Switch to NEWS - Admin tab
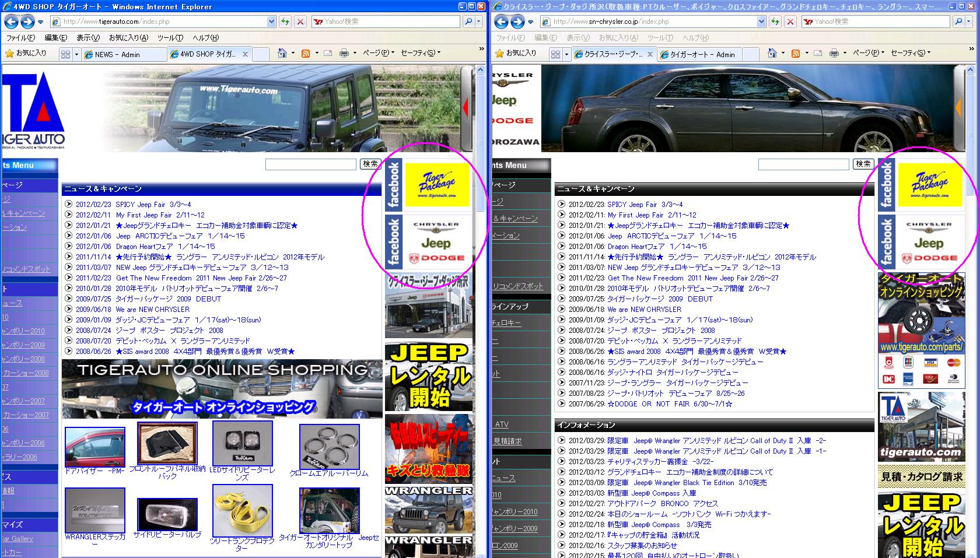Viewport: 980px width, 558px height. tap(124, 54)
